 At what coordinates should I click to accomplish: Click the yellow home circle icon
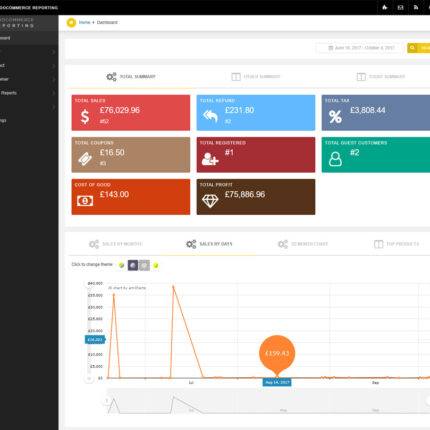click(71, 22)
